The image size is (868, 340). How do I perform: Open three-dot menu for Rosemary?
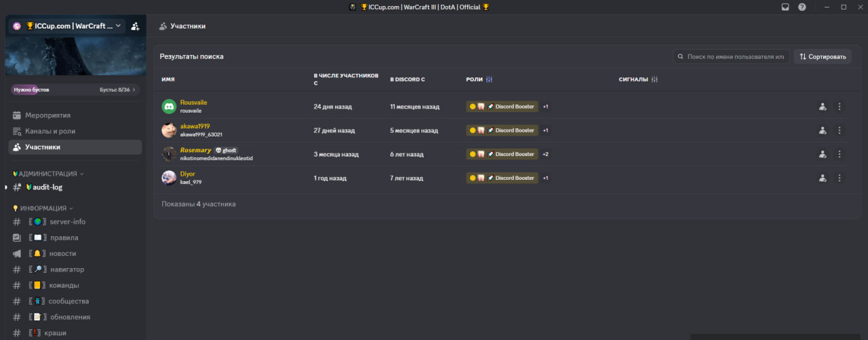point(840,154)
